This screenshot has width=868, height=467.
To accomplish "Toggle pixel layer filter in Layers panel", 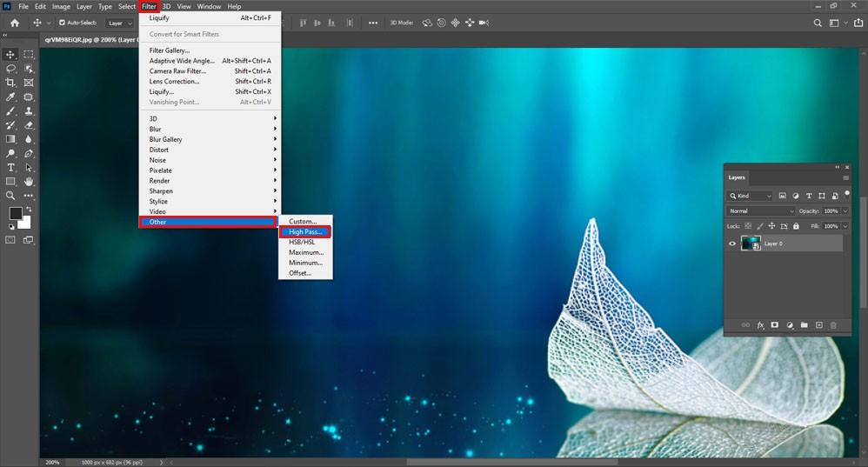I will click(x=782, y=196).
